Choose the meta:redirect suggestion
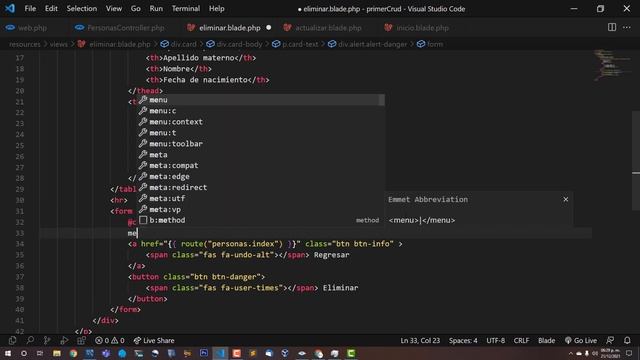The height and width of the screenshot is (360, 640). [260, 187]
